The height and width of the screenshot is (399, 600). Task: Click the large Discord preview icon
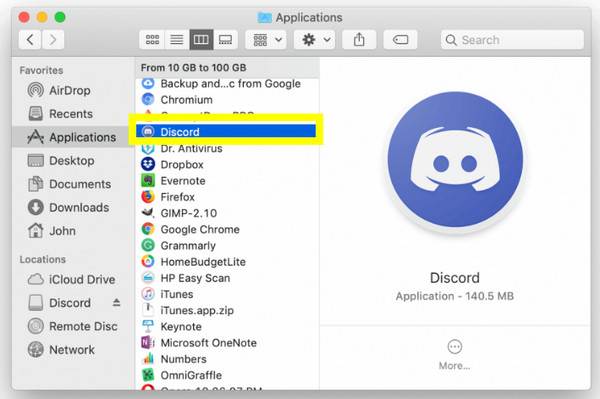[x=455, y=160]
